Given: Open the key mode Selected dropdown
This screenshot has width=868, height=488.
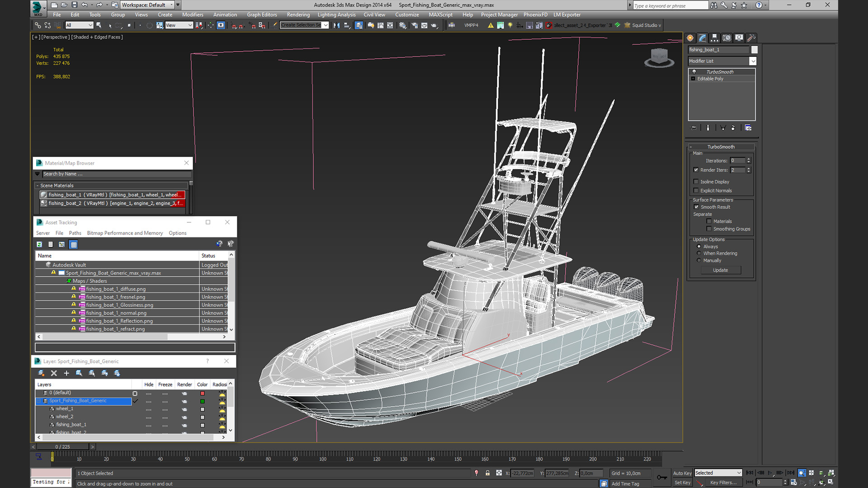Looking at the screenshot, I should coord(718,473).
